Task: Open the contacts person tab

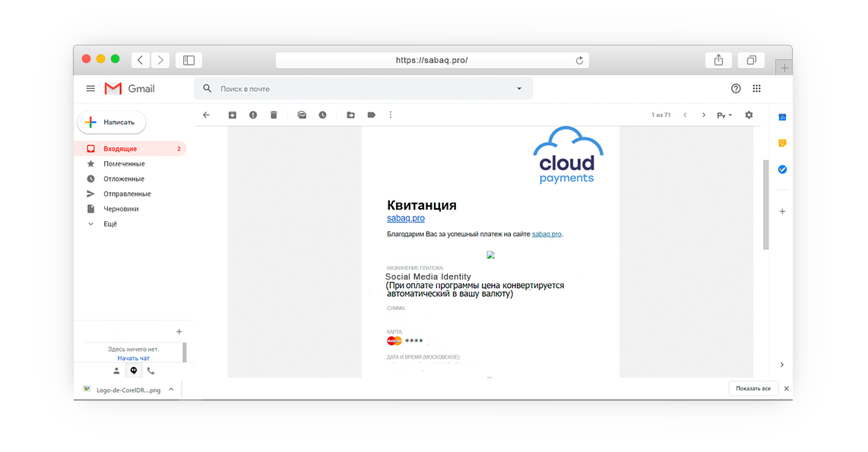Action: tap(116, 371)
